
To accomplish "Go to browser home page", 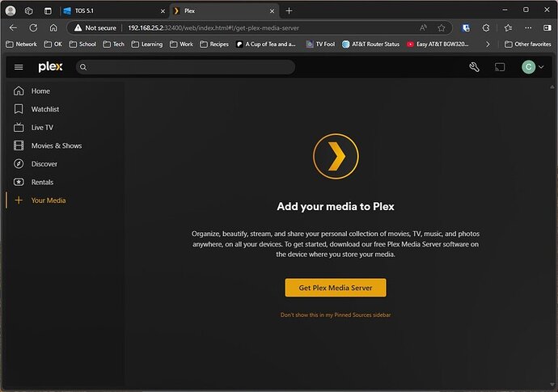I will coord(53,27).
